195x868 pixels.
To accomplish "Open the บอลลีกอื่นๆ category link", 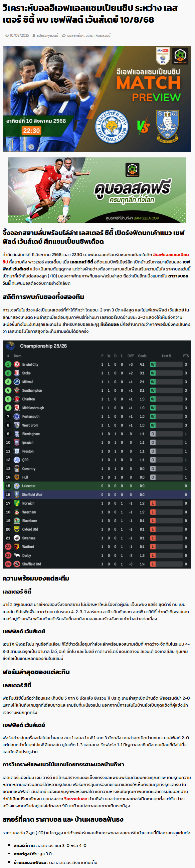I will (x=75, y=35).
